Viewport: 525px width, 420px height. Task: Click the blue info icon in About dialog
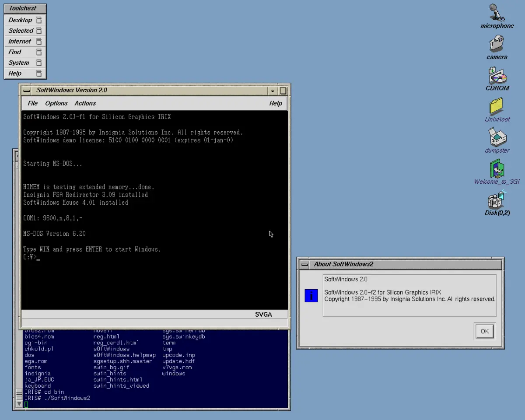click(311, 296)
